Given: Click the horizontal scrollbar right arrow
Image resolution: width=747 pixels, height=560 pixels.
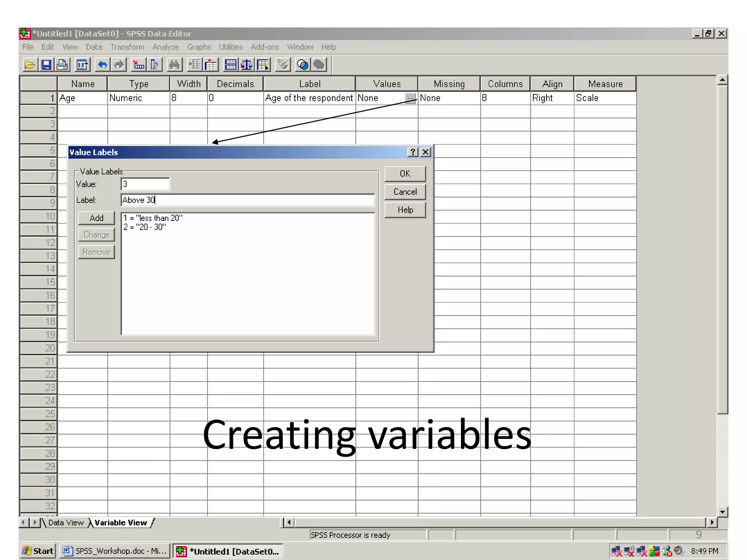Looking at the screenshot, I should coord(712,522).
